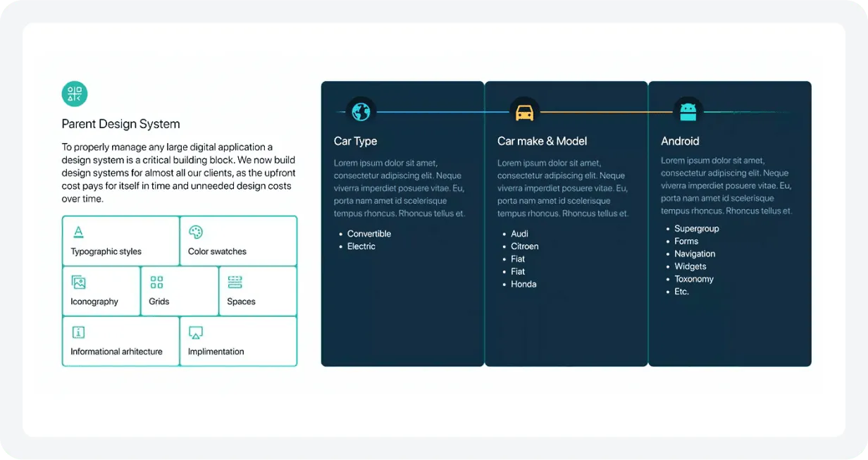Click the Typographic styles letter icon
Screen dimensions: 868x460
pyautogui.click(x=78, y=232)
